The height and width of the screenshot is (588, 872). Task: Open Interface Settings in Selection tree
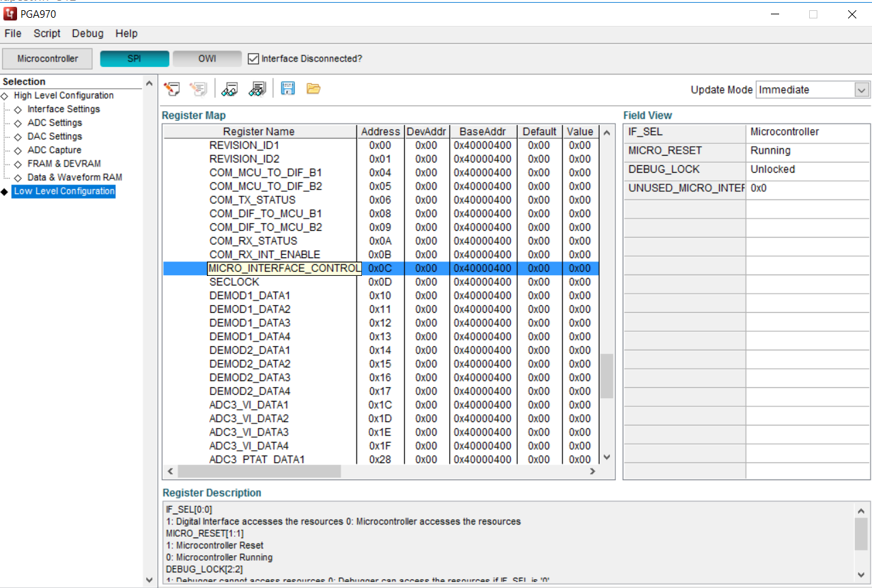pyautogui.click(x=64, y=109)
